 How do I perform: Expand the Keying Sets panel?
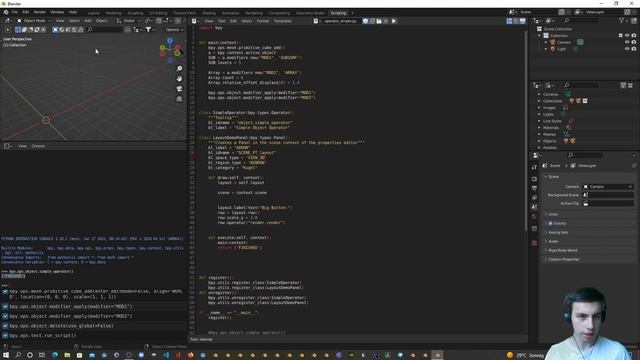(x=558, y=232)
